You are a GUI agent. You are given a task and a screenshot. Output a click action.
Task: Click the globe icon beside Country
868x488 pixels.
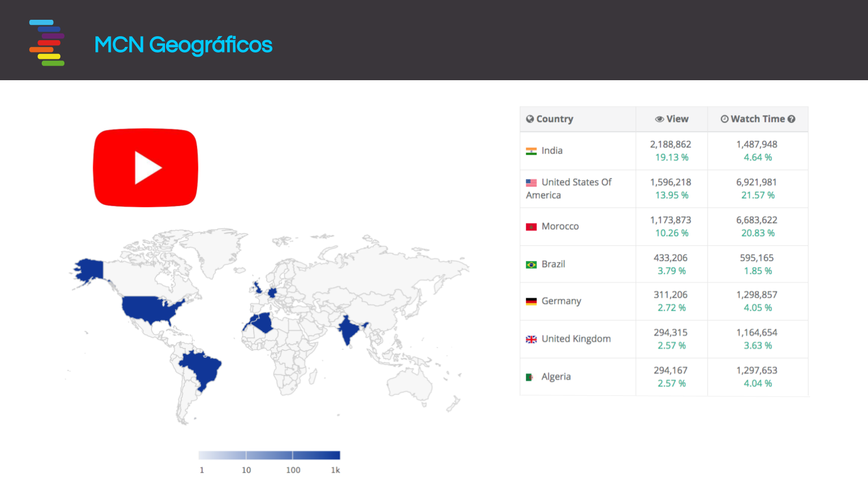coord(530,119)
